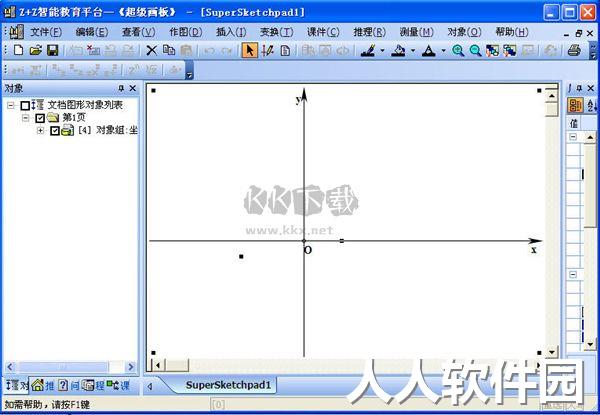Click the black X delete icon in toolbar
600x415 pixels.
(152, 50)
